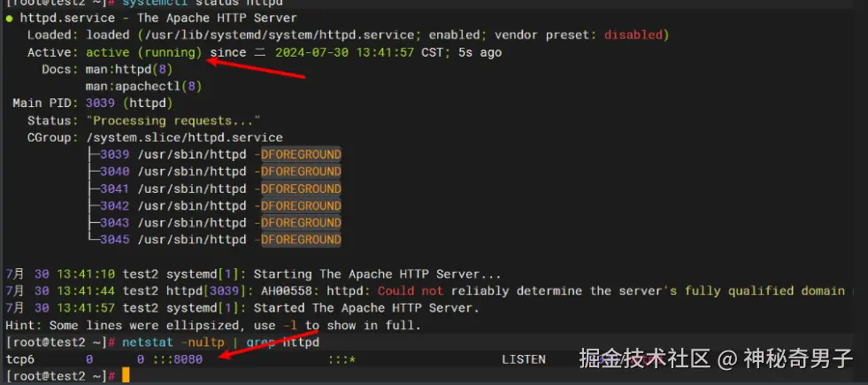Screen dimensions: 868x385
Task: Click the tcp6 protocol entry
Action: click(20, 359)
